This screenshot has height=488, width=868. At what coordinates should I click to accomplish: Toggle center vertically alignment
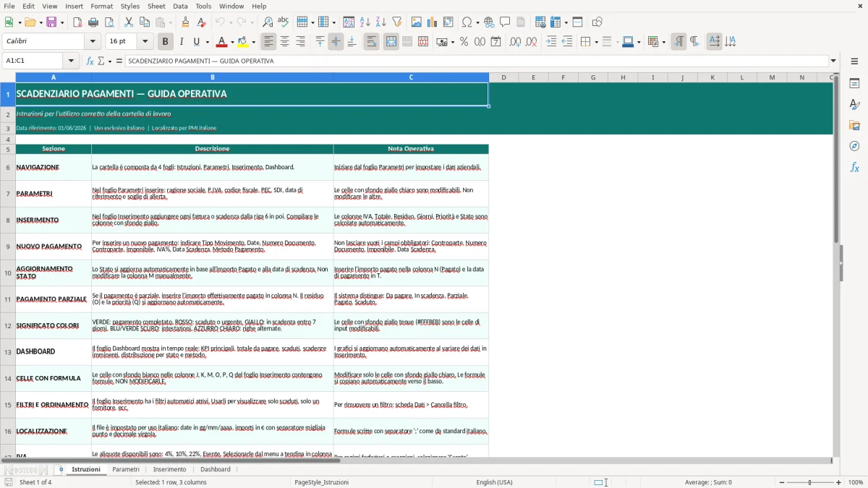336,42
